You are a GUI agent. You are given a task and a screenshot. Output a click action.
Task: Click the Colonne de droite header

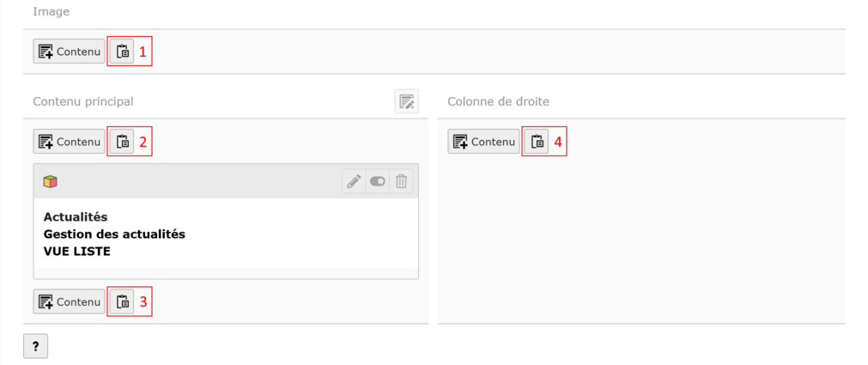click(x=498, y=101)
